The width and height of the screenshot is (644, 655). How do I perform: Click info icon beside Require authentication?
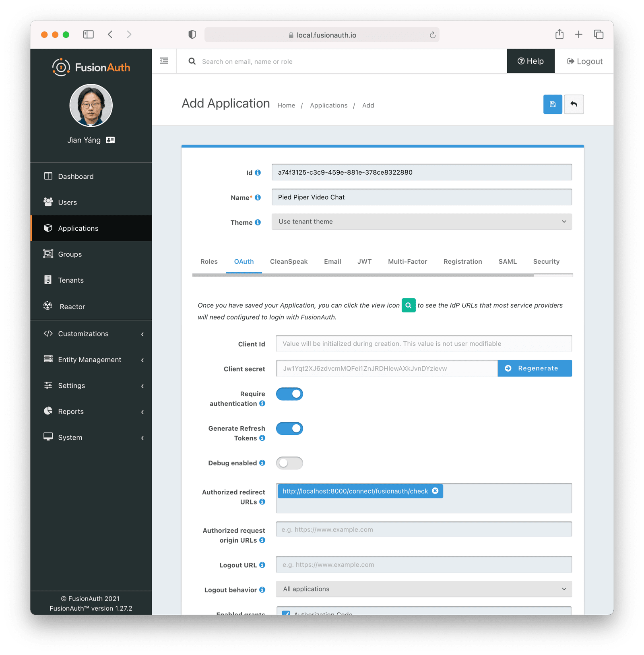pos(262,403)
